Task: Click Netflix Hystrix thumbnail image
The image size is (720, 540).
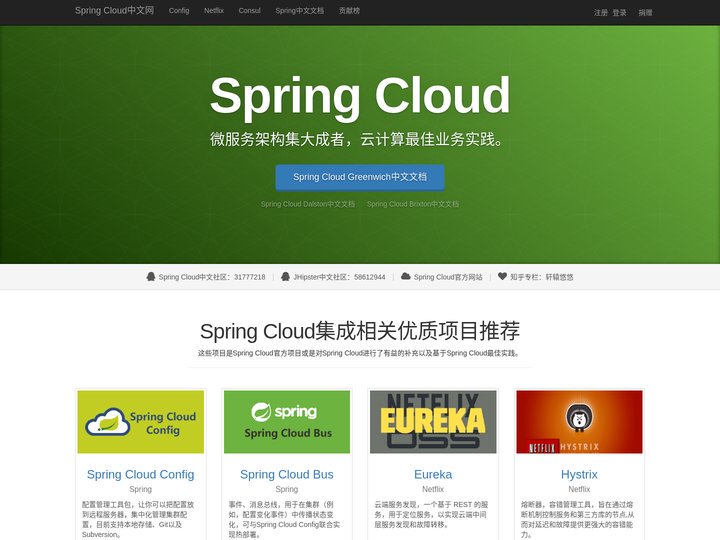Action: tap(579, 422)
